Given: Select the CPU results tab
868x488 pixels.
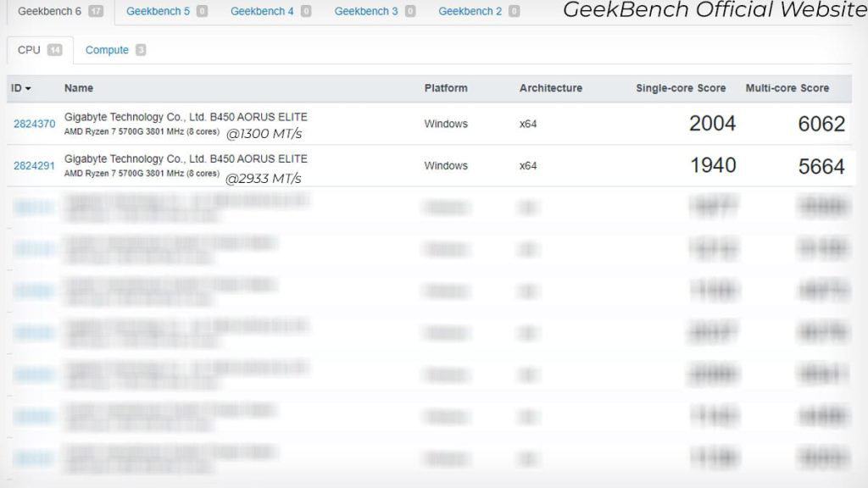Looking at the screenshot, I should (40, 50).
